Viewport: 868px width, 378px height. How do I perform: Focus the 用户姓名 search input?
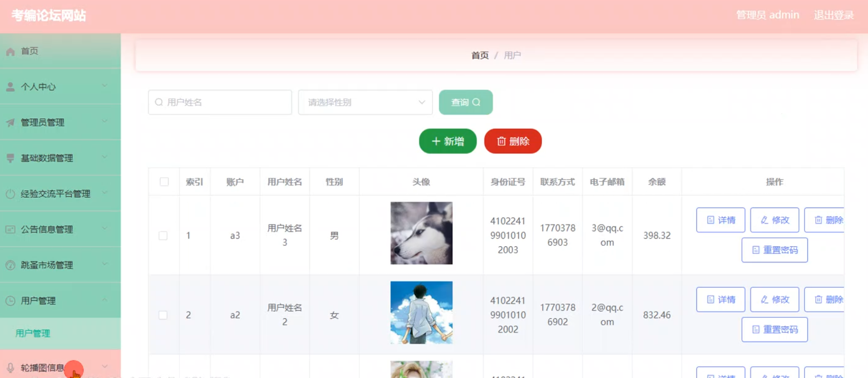click(220, 102)
